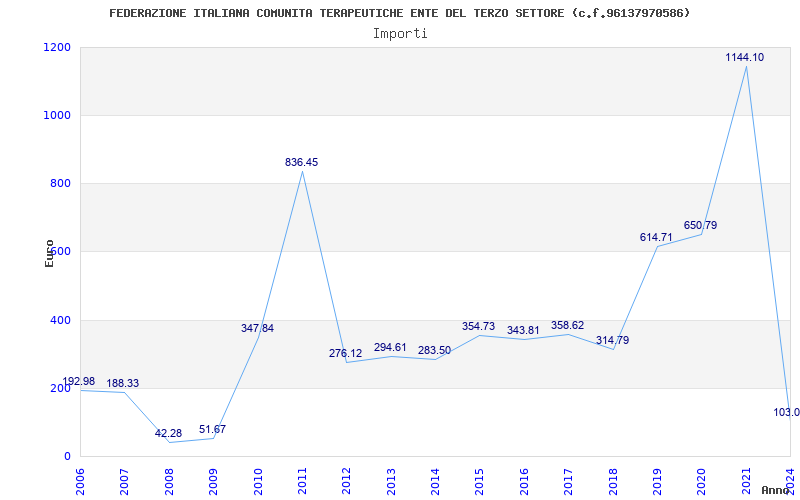Viewport: 800px width, 500px height.
Task: Click the 2009 x-axis tick label
Action: pyautogui.click(x=213, y=481)
